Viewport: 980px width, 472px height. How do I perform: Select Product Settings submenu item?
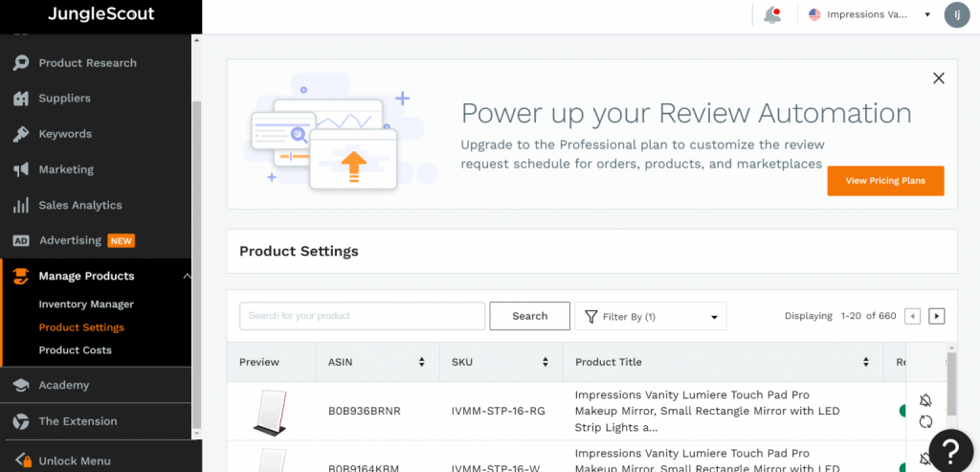[81, 327]
